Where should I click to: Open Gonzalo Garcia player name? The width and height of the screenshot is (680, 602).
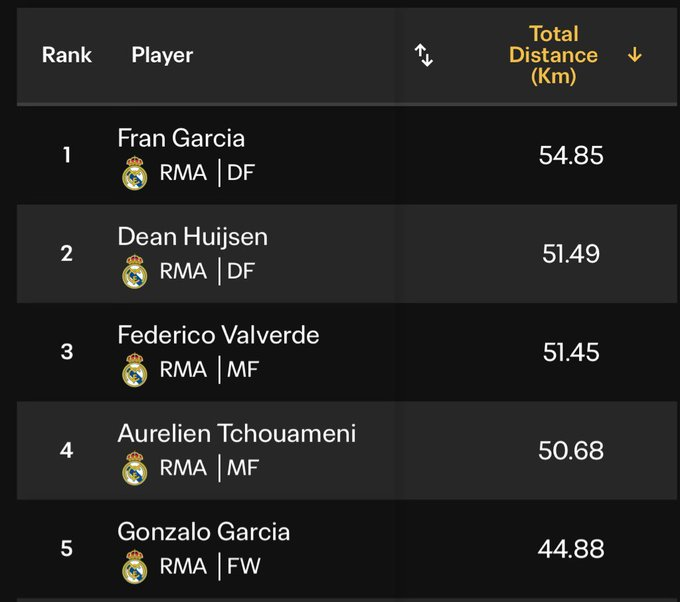pyautogui.click(x=203, y=532)
